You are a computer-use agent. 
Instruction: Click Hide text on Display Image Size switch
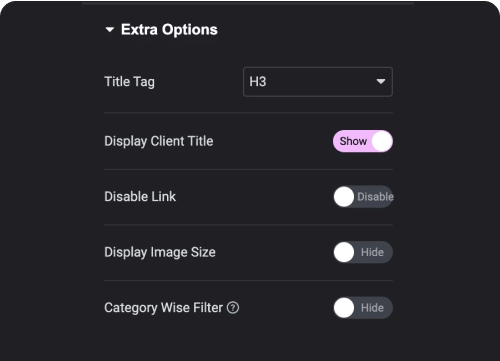(x=372, y=252)
